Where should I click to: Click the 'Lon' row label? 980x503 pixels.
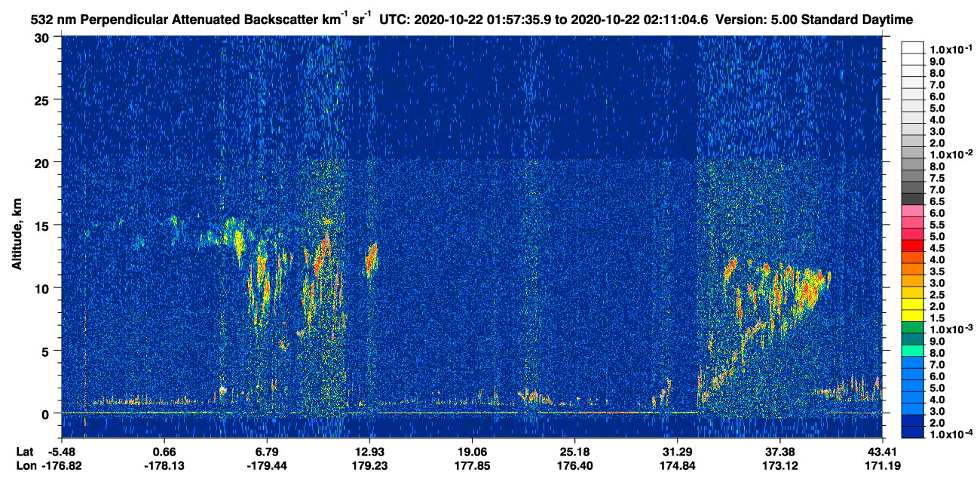(25, 465)
